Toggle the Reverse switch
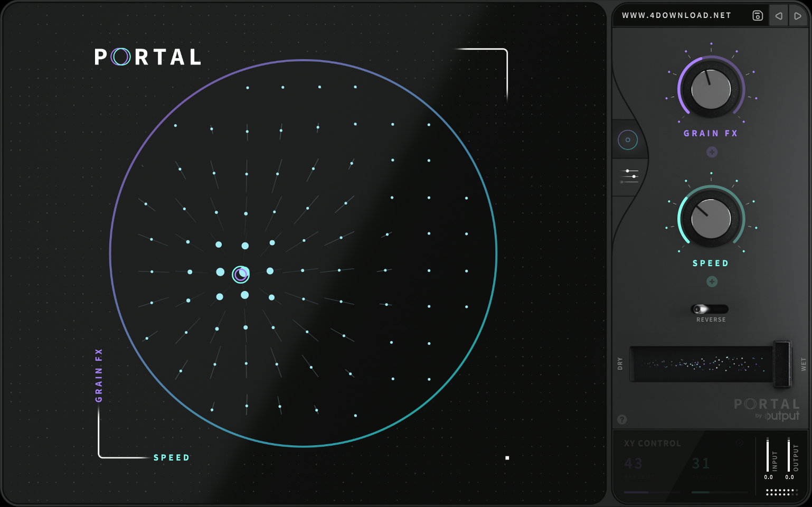812x507 pixels. point(710,309)
